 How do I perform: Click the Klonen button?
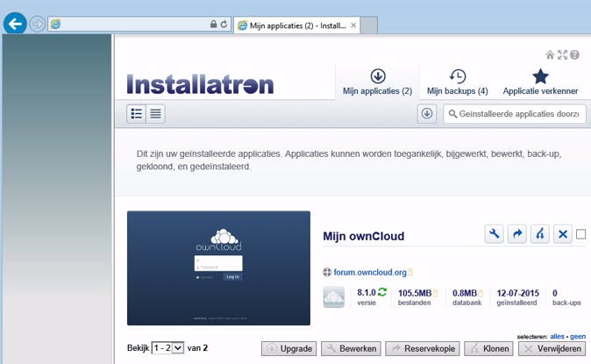click(x=489, y=348)
